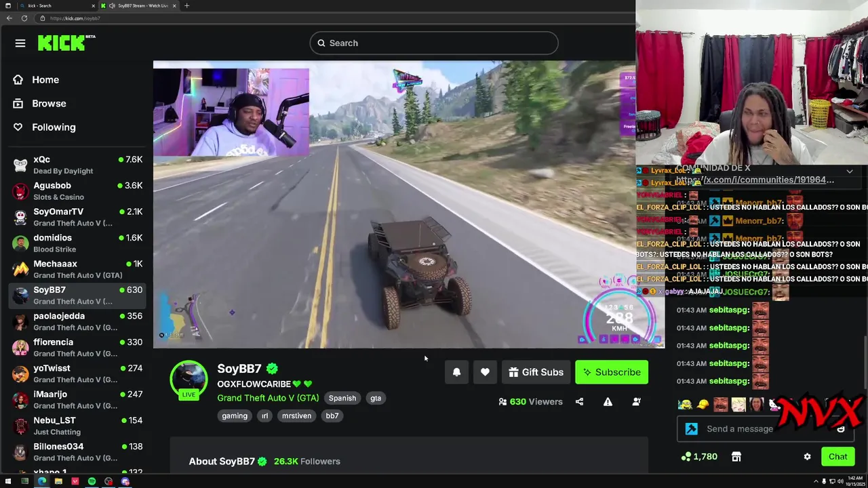Click the Following heart icon in sidebar
This screenshot has width=868, height=488.
[18, 127]
